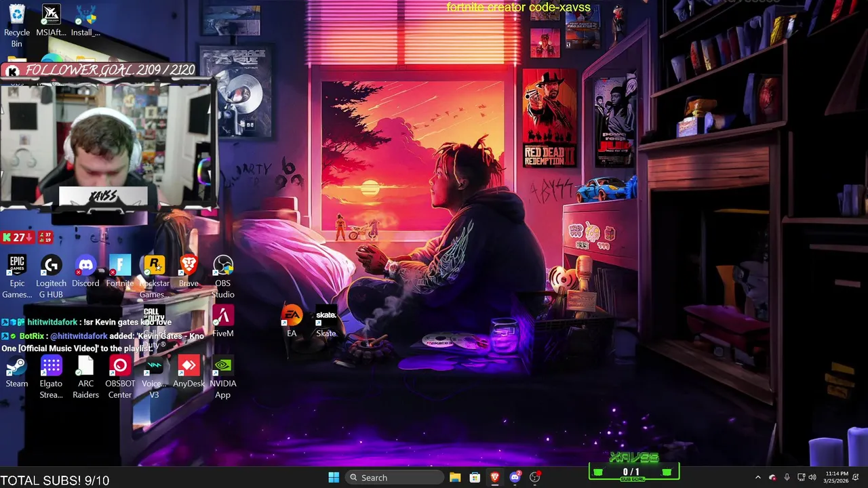The width and height of the screenshot is (868, 488).
Task: Open the Recycle Bin desktop icon
Action: click(x=17, y=26)
